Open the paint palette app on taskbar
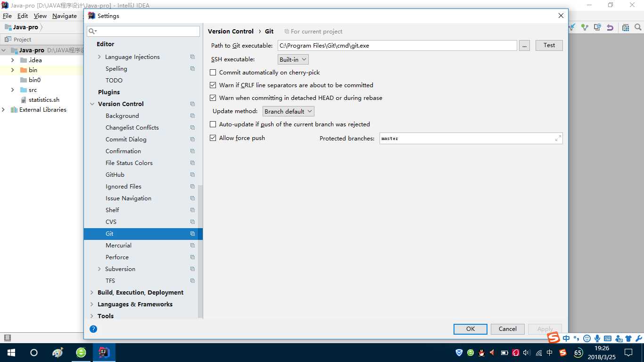 [x=58, y=353]
